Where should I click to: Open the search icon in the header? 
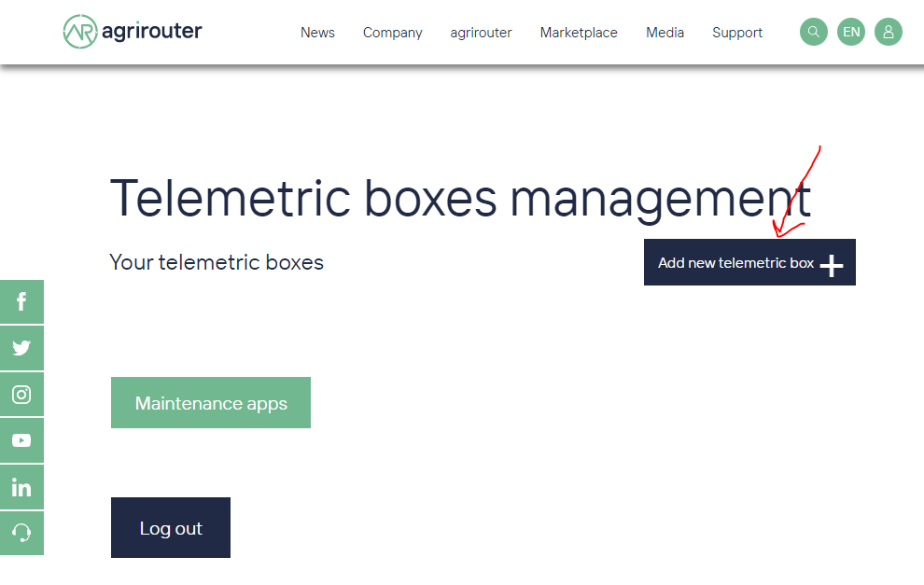[813, 32]
